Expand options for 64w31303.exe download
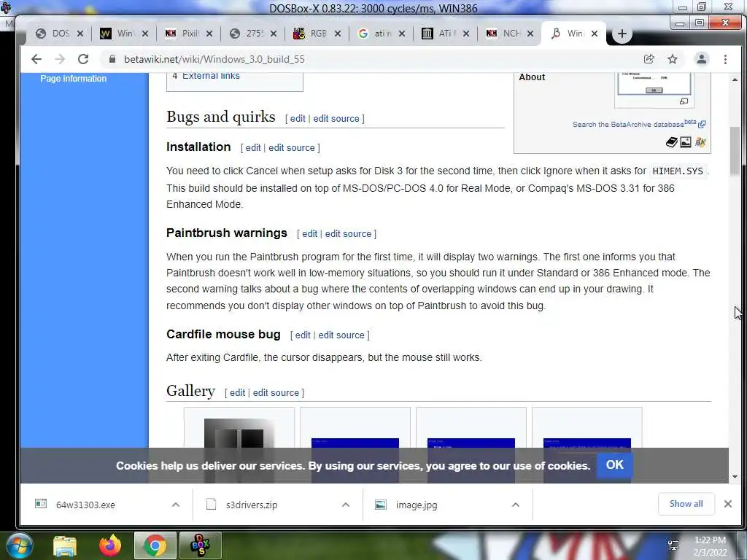This screenshot has width=747, height=560. (x=175, y=505)
